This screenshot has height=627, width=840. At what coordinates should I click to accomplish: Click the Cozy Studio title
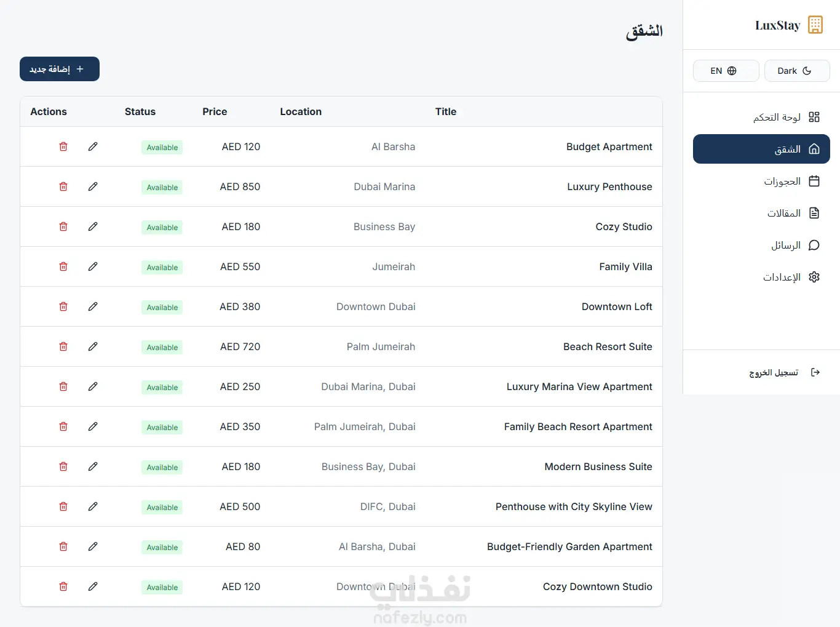coord(624,226)
